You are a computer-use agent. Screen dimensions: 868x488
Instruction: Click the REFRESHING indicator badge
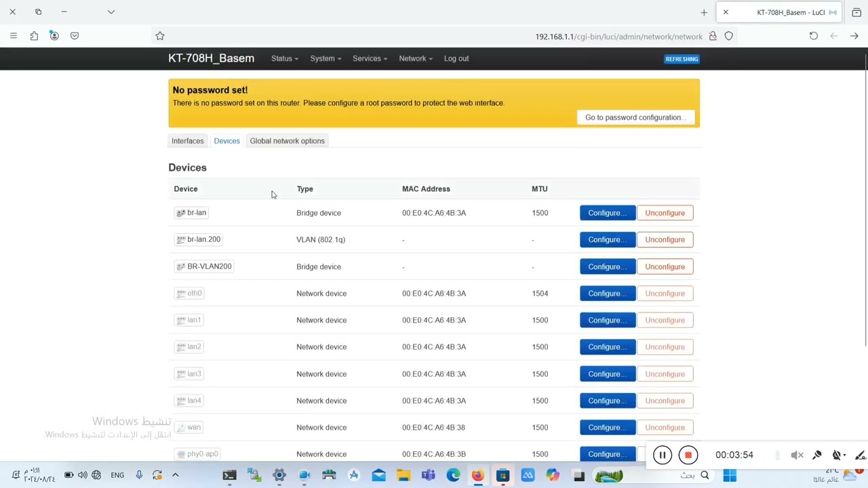pos(682,59)
